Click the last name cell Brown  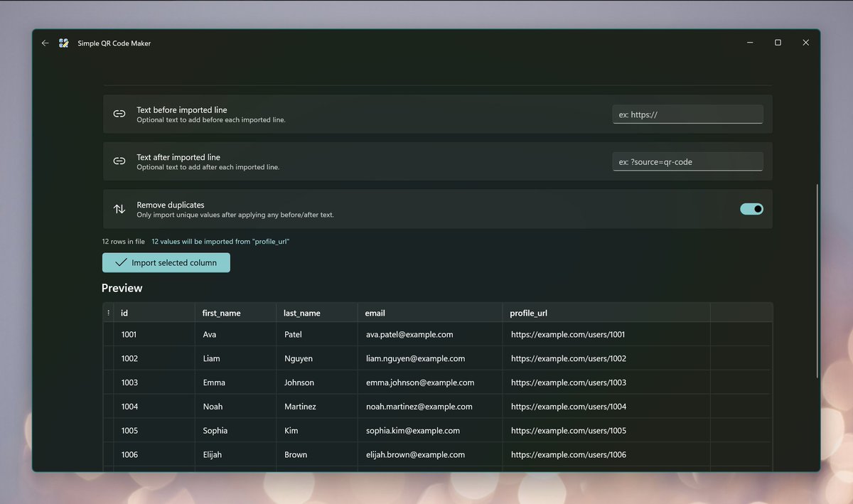click(x=317, y=454)
